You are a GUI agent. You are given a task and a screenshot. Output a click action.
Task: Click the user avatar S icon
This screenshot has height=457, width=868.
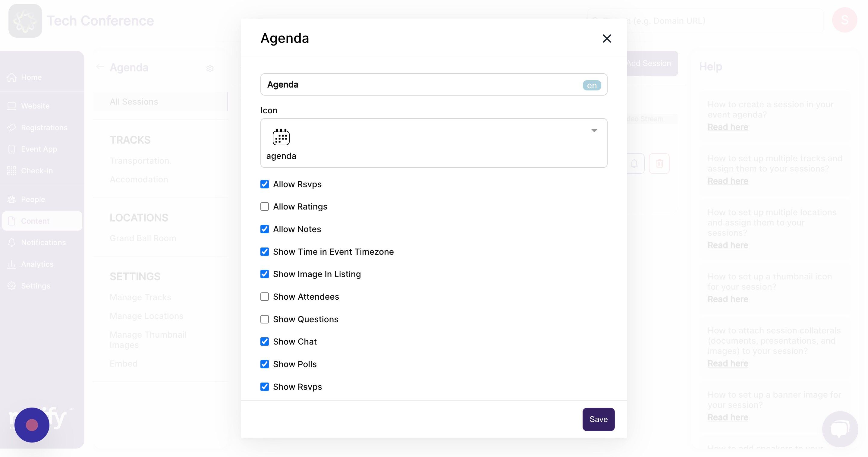pyautogui.click(x=844, y=20)
